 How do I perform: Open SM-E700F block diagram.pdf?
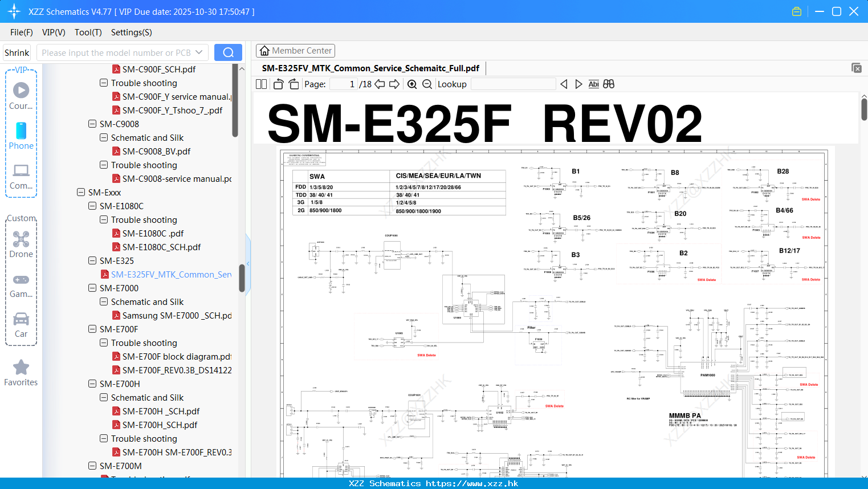click(x=177, y=356)
